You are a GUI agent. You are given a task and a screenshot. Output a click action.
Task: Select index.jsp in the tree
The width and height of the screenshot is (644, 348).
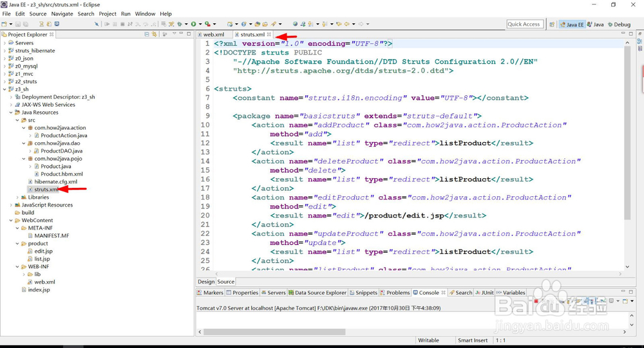[39, 289]
